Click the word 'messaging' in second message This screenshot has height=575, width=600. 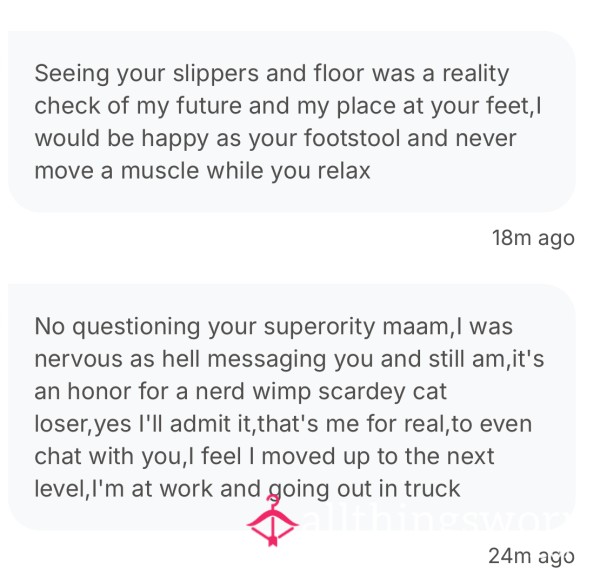(267, 360)
